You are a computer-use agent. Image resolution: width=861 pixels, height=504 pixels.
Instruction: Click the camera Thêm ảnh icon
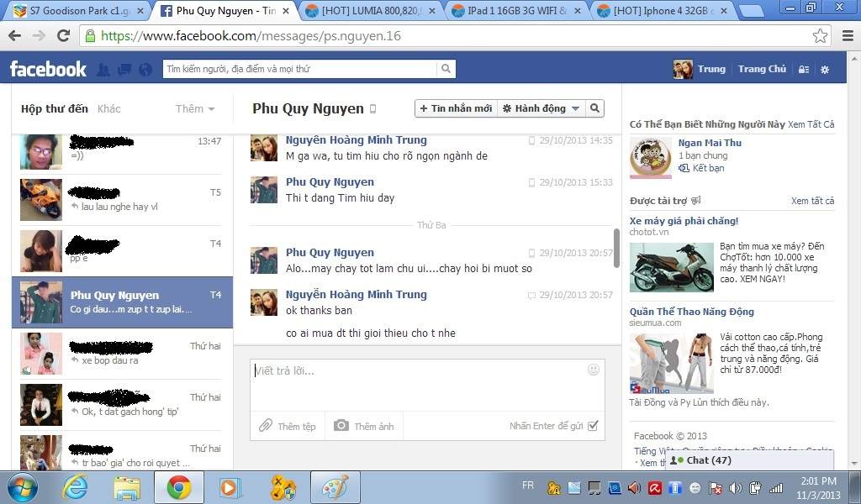click(341, 426)
